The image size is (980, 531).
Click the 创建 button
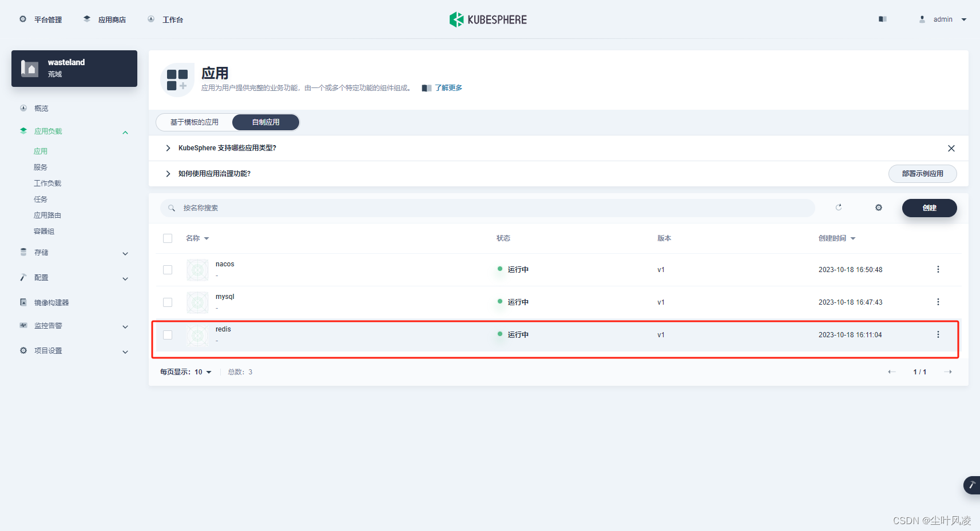pyautogui.click(x=930, y=208)
